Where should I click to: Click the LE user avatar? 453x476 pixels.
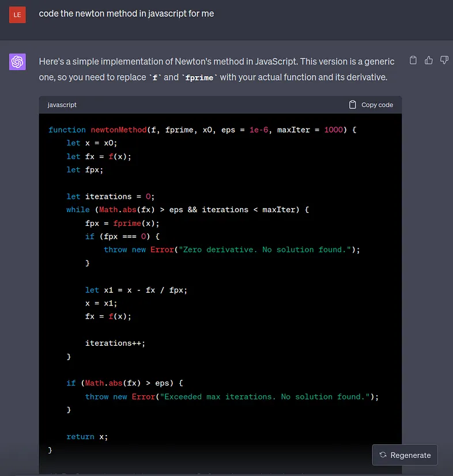(x=17, y=14)
